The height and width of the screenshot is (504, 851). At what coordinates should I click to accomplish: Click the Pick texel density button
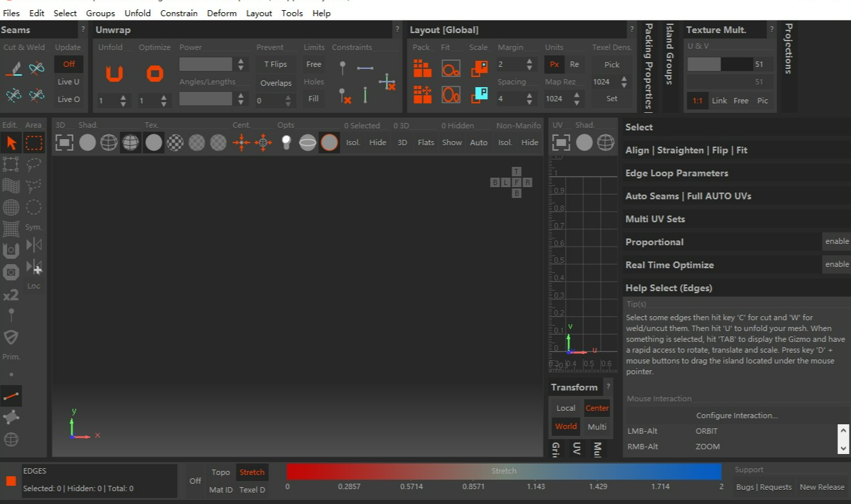(612, 64)
